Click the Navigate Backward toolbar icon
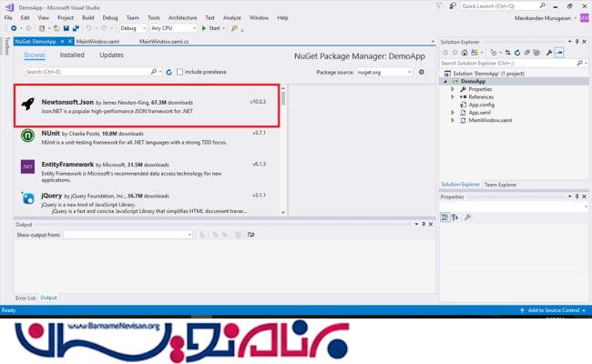This screenshot has height=364, width=592. (x=14, y=28)
